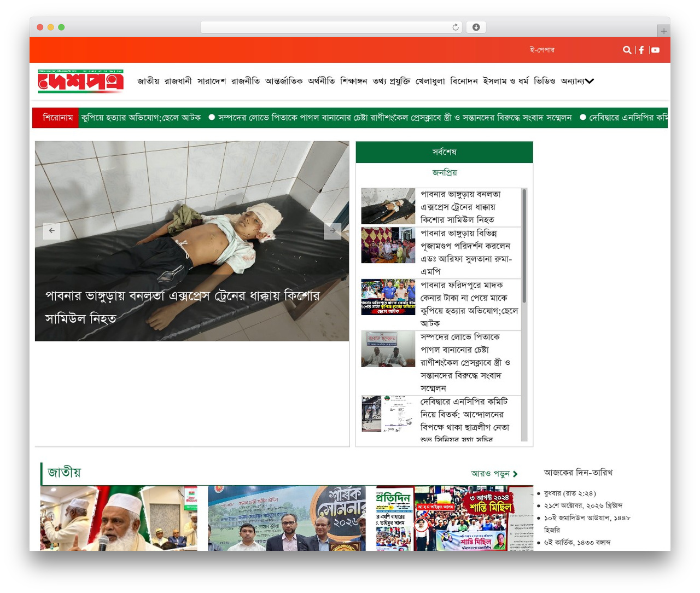Open sidebar story about সম্পদের লোভে পিতাকে
The width and height of the screenshot is (700, 593).
(x=465, y=362)
